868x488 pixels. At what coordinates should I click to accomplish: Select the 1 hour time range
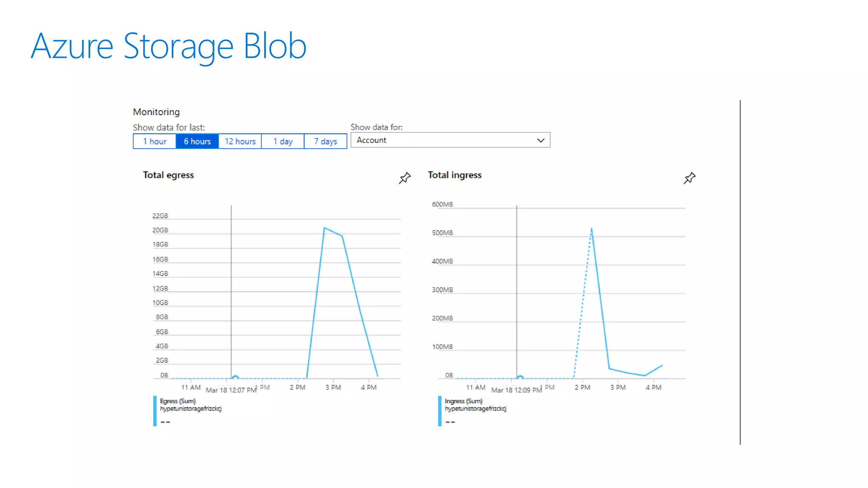(x=155, y=141)
